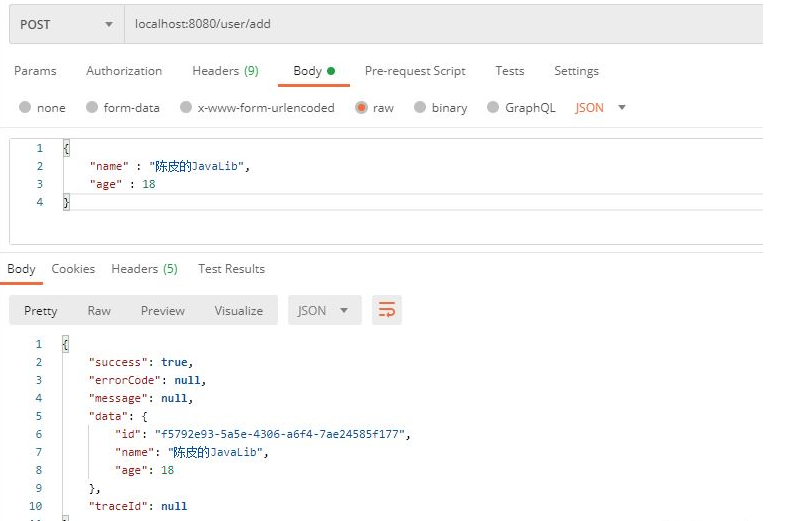Switch response view to Preview
Screen dimensions: 812x521
tap(162, 311)
